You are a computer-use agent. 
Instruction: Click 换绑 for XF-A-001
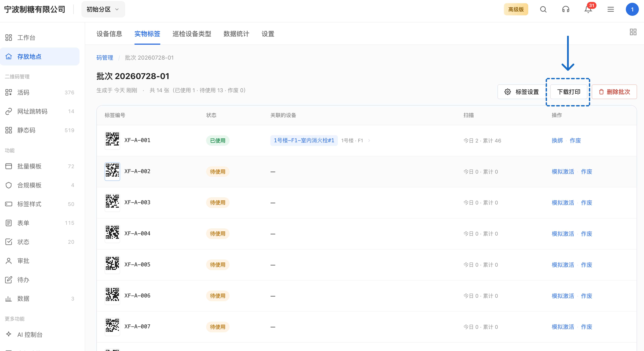click(557, 141)
